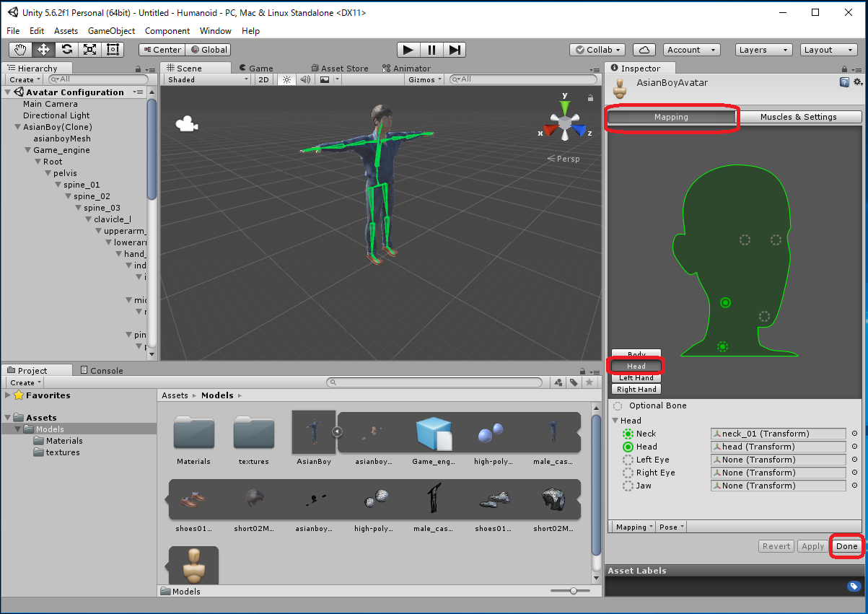
Task: Click the Step frame button
Action: 455,50
